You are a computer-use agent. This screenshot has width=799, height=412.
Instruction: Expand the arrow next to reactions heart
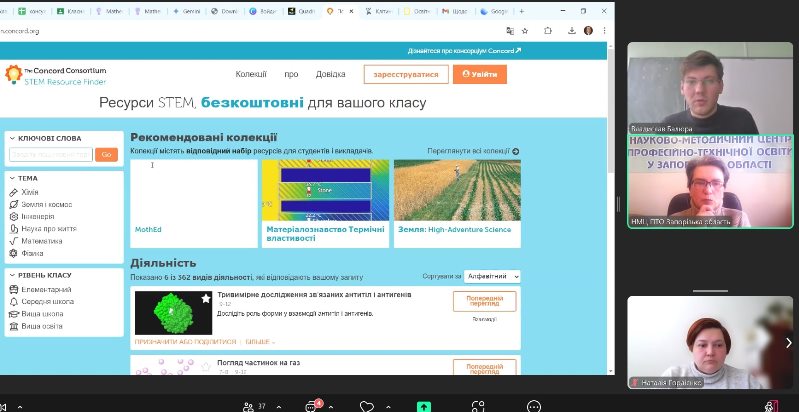(388, 407)
